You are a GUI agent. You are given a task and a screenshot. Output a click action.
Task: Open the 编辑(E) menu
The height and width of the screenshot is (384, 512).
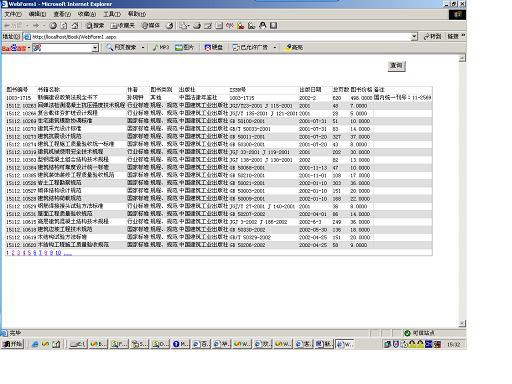(x=37, y=14)
